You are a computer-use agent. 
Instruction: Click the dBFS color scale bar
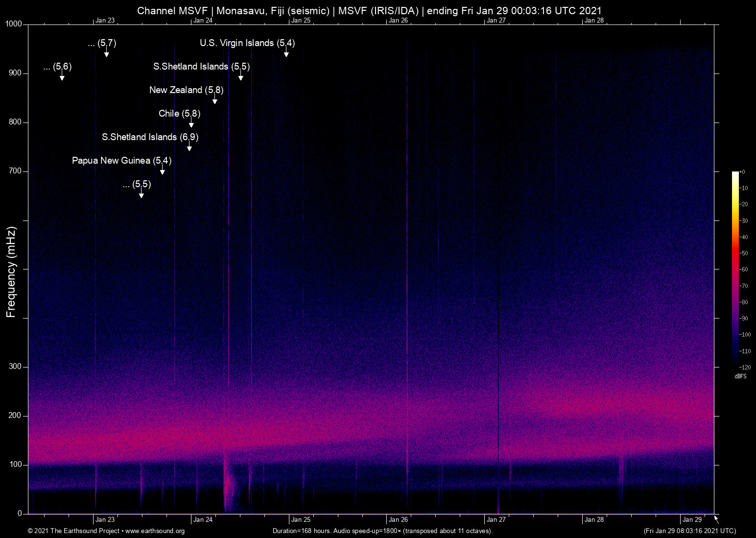735,269
